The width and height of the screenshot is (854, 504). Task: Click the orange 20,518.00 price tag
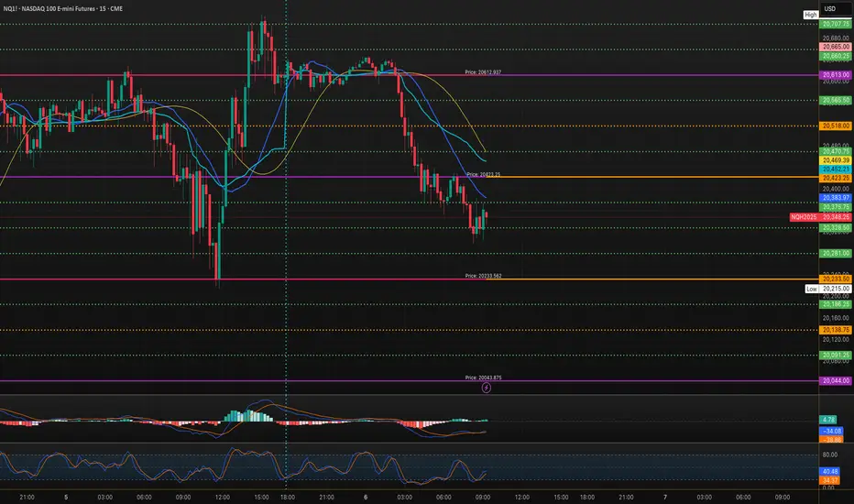coord(836,126)
